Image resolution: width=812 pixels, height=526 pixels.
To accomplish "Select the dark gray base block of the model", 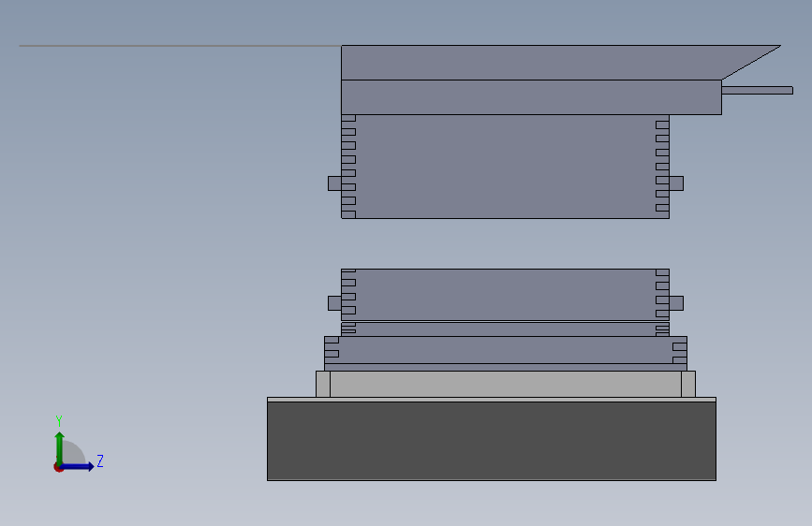I will click(492, 441).
